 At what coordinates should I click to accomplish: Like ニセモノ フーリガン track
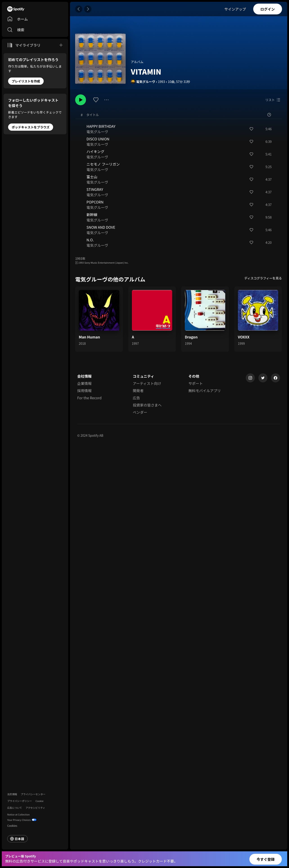(x=251, y=167)
